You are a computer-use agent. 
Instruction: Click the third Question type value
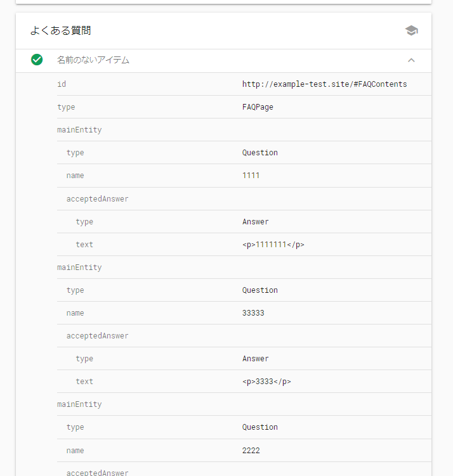coord(259,427)
